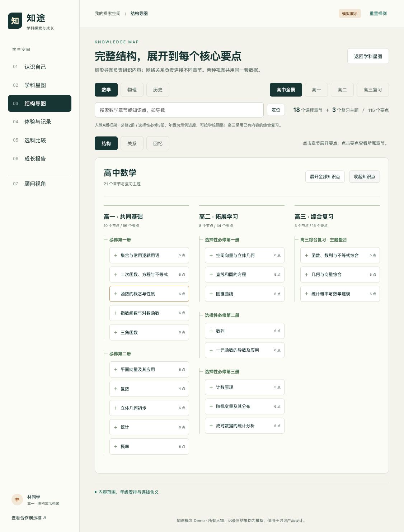404x532 pixels.
Task: Click 高三综合复习 · 主题整合 label
Action: point(324,239)
